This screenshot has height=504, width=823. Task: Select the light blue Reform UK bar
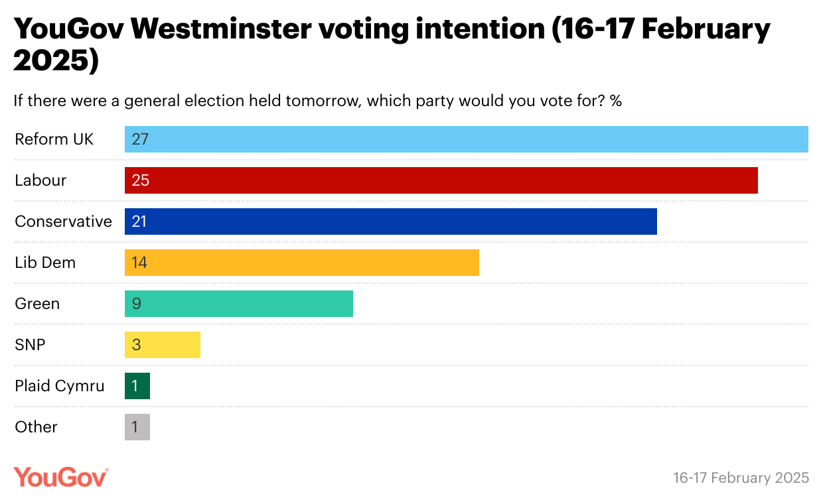[467, 139]
